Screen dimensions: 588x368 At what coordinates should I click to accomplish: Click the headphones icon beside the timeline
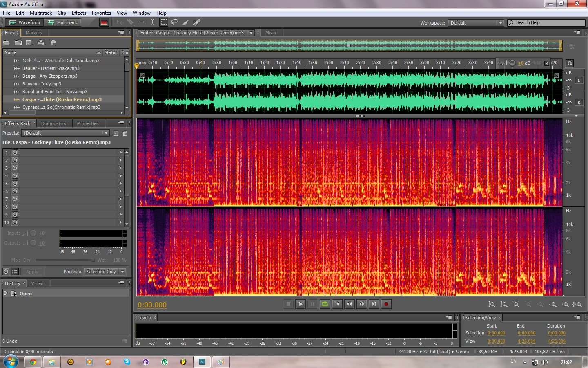pyautogui.click(x=569, y=63)
